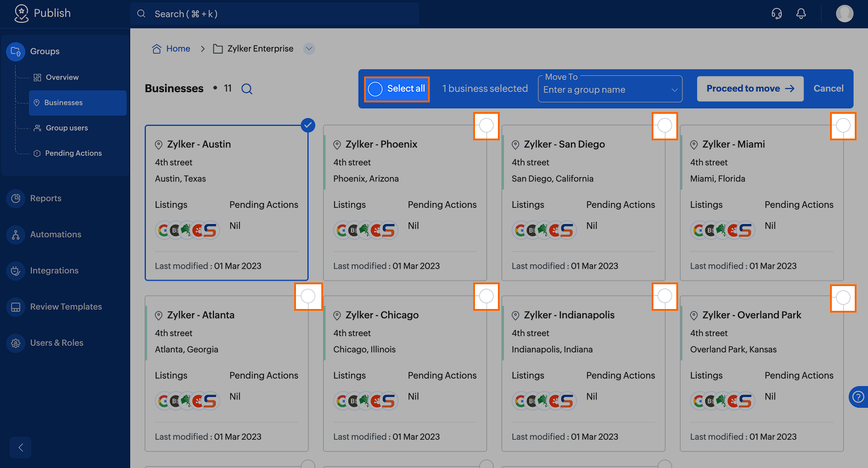This screenshot has height=468, width=868.
Task: Click the Google listing icon on Zylker - Chicago
Action: 342,401
